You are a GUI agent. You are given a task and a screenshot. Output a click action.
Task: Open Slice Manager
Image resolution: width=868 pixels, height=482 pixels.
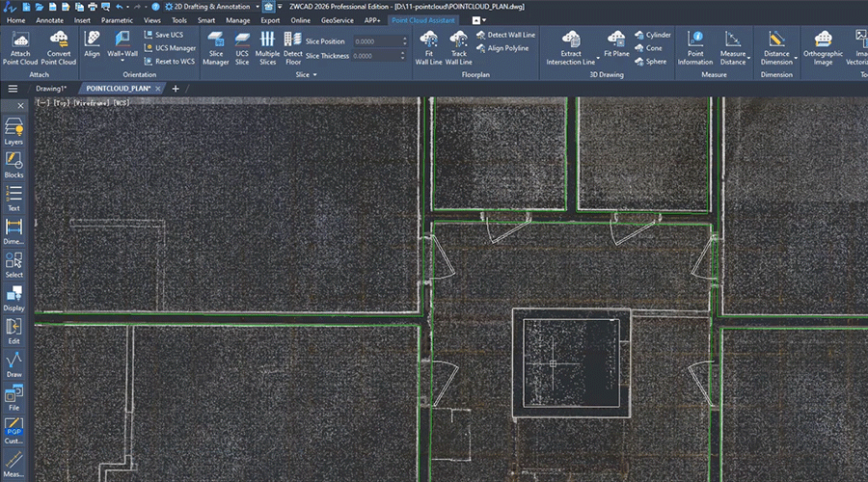pos(215,47)
